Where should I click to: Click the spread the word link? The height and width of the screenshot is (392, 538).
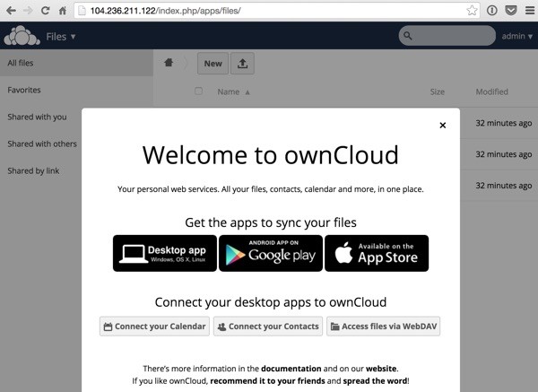(375, 380)
